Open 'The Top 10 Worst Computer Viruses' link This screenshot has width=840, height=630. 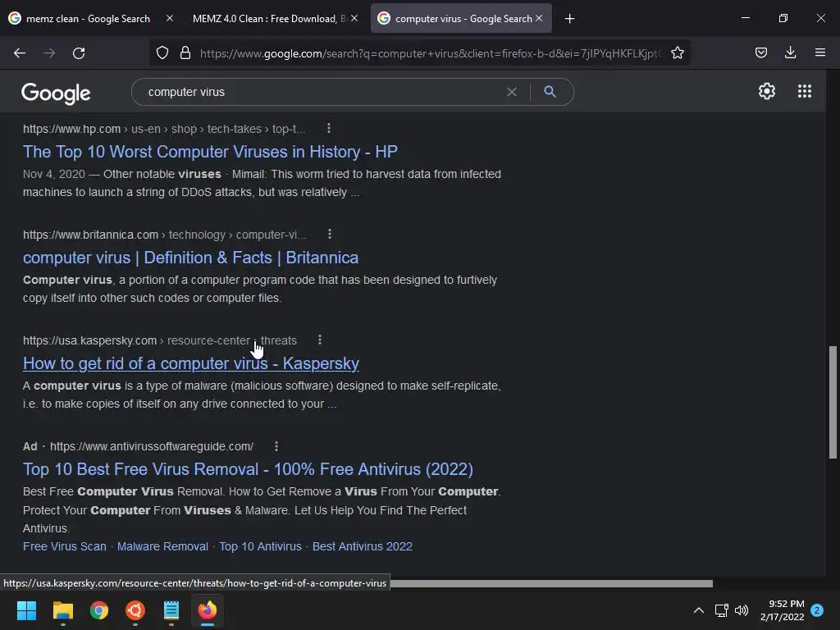(x=210, y=152)
